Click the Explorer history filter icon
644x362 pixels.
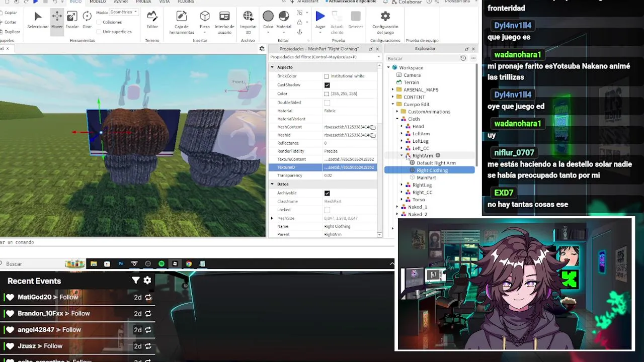pos(463,58)
